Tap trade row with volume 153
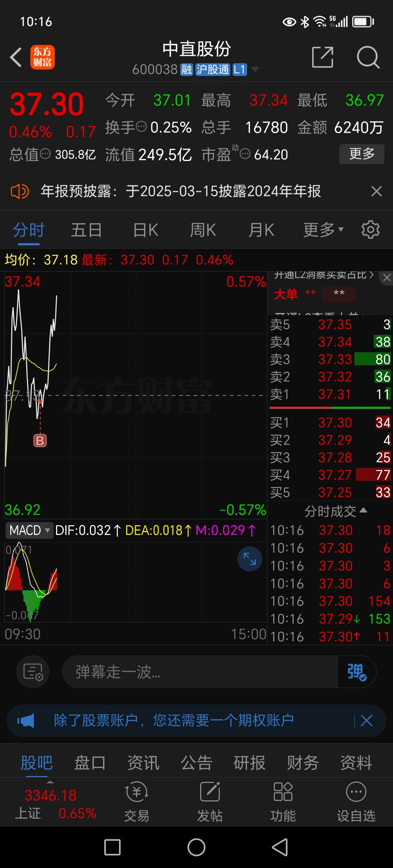This screenshot has width=393, height=868. [x=330, y=619]
